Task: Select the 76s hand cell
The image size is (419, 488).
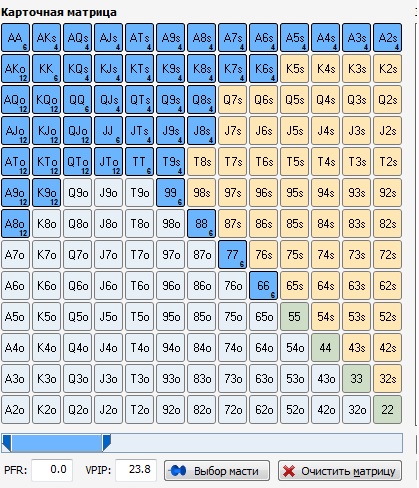Action: (263, 255)
